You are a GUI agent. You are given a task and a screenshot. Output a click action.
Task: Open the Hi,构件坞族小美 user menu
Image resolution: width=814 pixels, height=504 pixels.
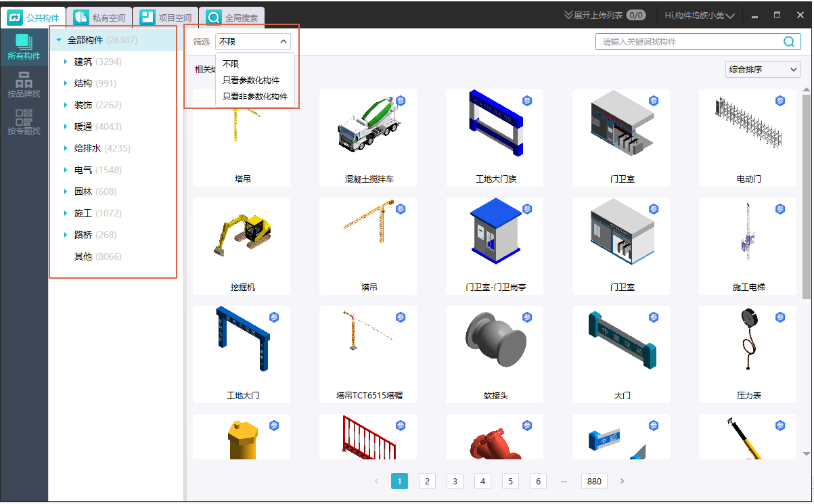(x=700, y=16)
